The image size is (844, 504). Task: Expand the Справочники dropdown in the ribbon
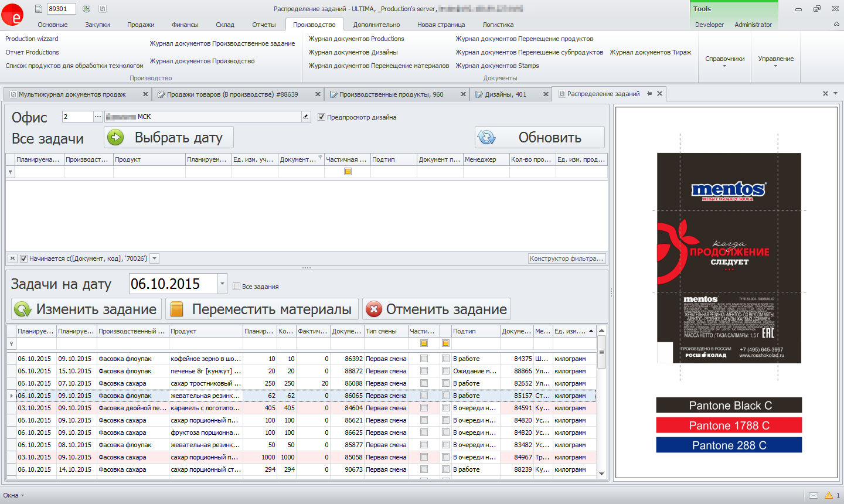click(x=724, y=62)
